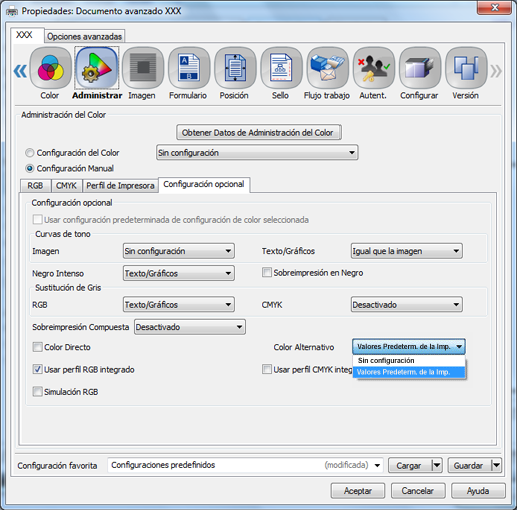Open the Configuración del Color dropdown
Image resolution: width=517 pixels, height=510 pixels.
257,153
